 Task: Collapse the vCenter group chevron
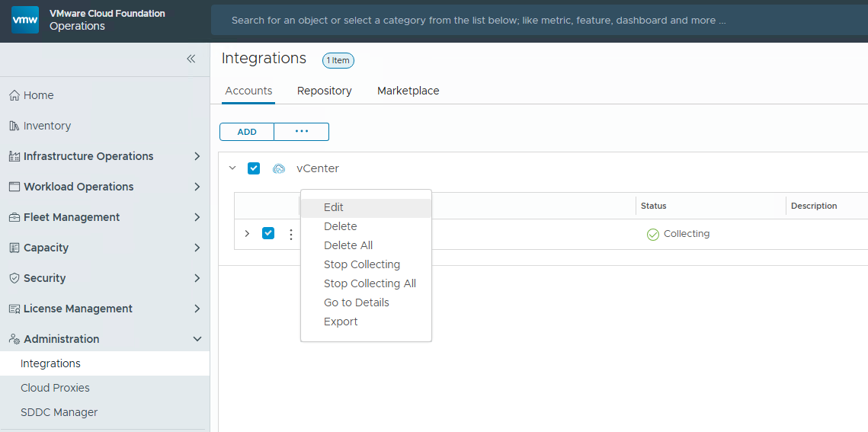232,168
